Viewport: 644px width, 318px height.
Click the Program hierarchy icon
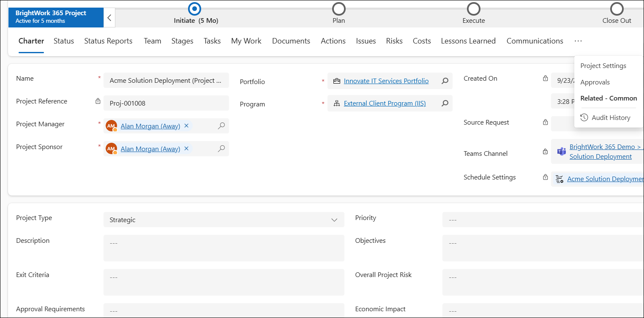(x=337, y=103)
